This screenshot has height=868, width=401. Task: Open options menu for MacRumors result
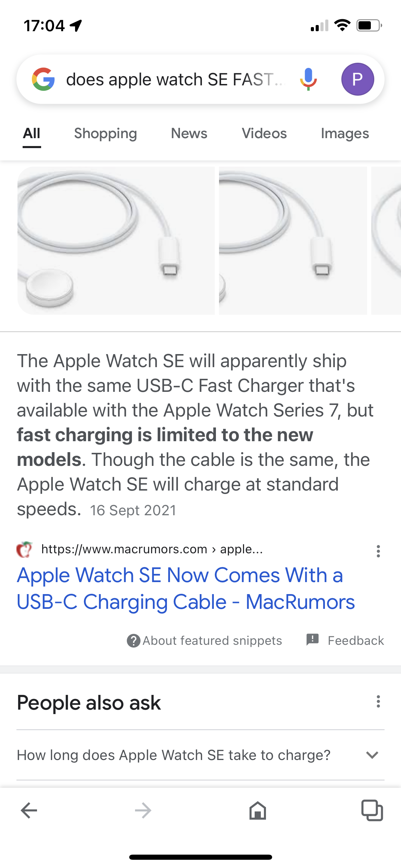378,551
